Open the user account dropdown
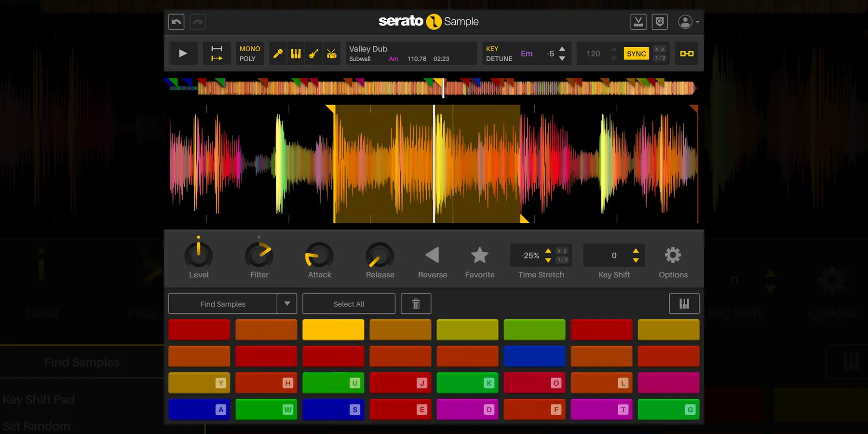The width and height of the screenshot is (868, 434). tap(689, 22)
